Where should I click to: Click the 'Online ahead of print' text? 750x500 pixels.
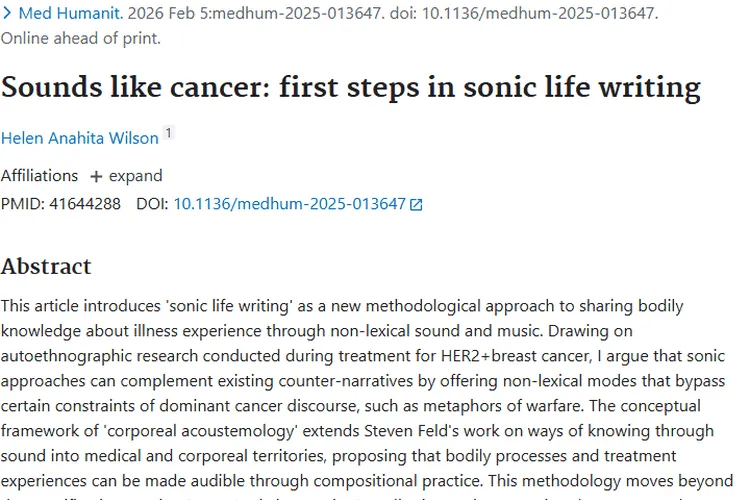80,38
